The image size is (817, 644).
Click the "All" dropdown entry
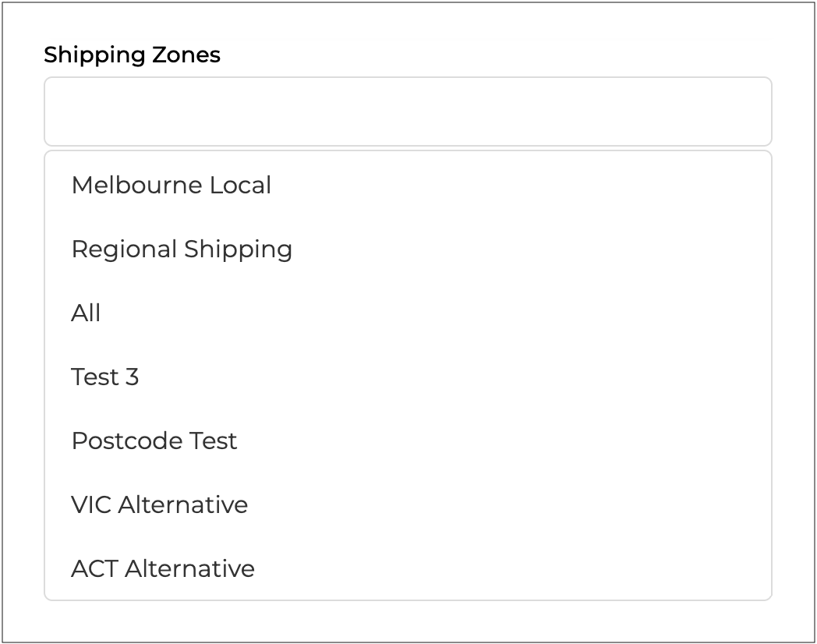86,313
